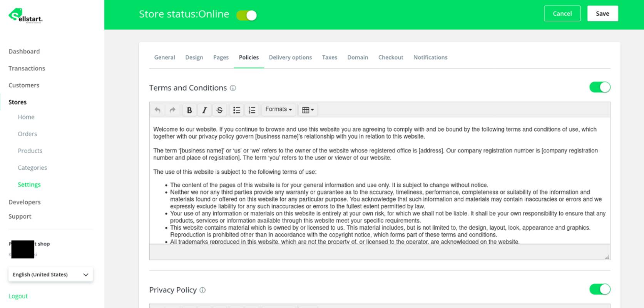Apply strikethrough formatting in the editor
This screenshot has height=308, width=644.
pos(219,110)
